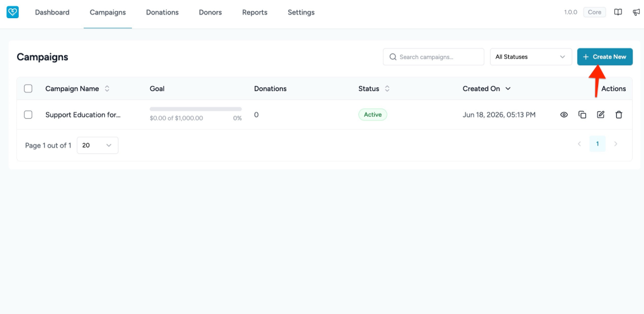
Task: View the Support Education campaign via the eye icon
Action: [564, 115]
